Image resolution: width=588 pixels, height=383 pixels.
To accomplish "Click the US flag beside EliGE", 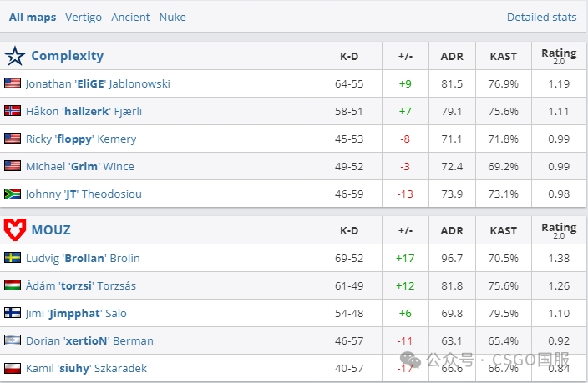I will [x=13, y=83].
